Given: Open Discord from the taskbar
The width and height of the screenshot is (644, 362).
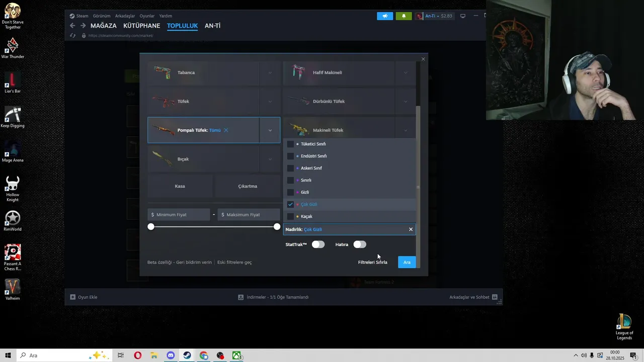Looking at the screenshot, I should 171,355.
